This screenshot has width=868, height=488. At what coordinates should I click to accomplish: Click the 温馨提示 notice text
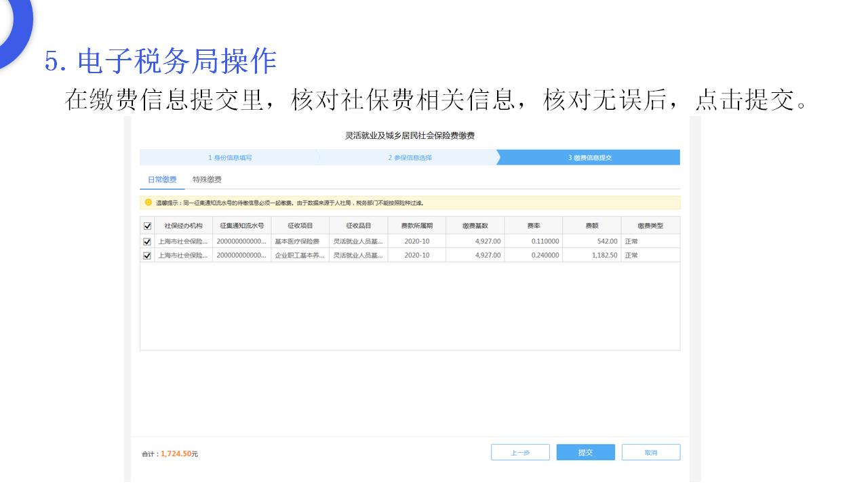pyautogui.click(x=290, y=203)
